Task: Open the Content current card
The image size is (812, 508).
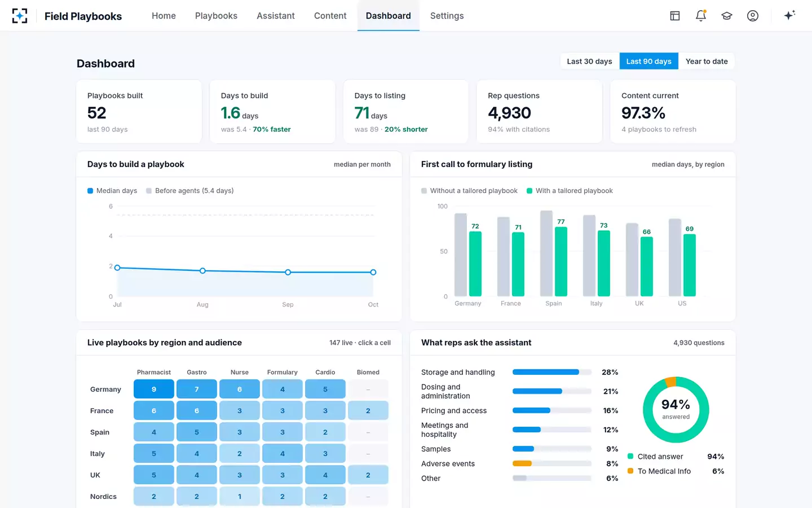Action: 673,112
